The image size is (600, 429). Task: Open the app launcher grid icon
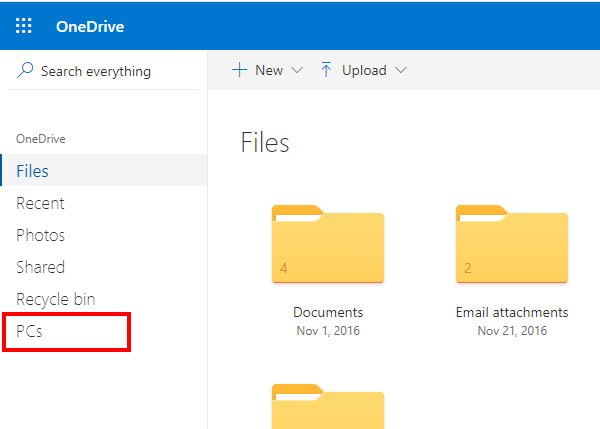(24, 26)
